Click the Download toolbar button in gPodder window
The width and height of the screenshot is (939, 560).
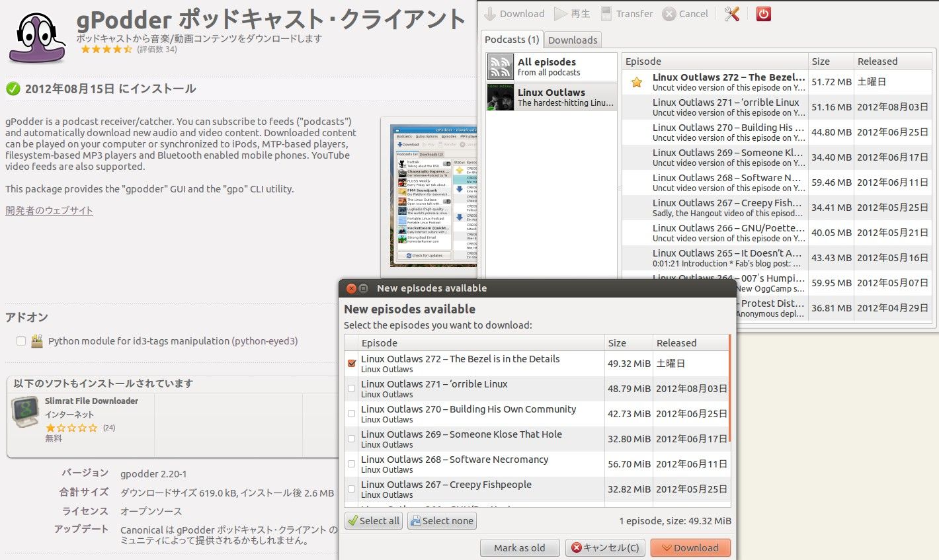(514, 13)
